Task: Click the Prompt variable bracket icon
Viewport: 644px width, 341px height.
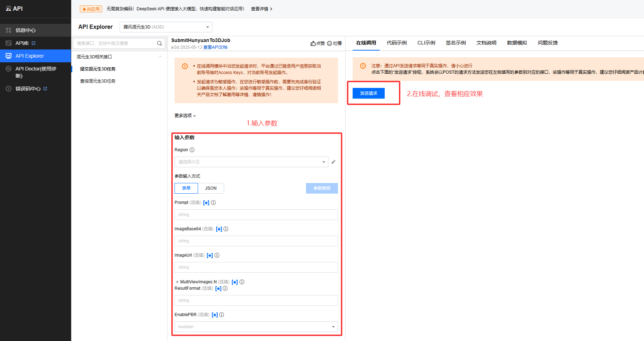Action: [x=206, y=203]
